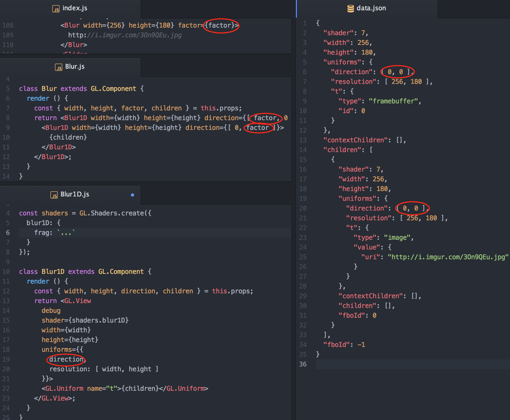
Task: Click the imgur uri value in data.json
Action: [448, 257]
